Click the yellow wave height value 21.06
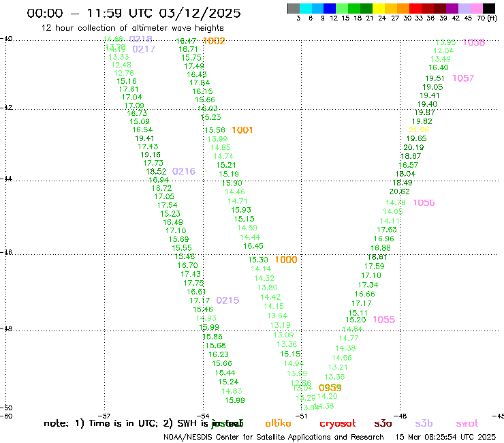The width and height of the screenshot is (504, 443). (x=419, y=129)
